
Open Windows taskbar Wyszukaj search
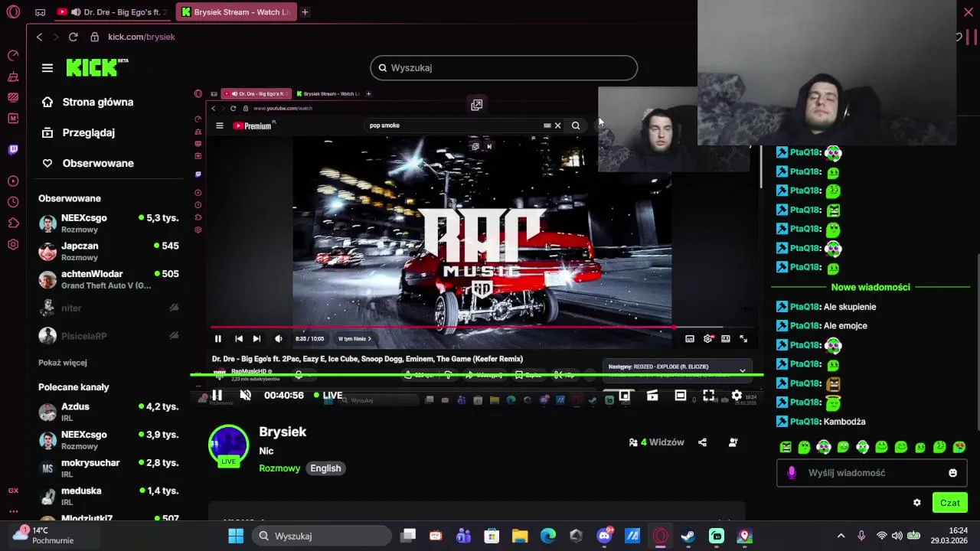tap(322, 536)
